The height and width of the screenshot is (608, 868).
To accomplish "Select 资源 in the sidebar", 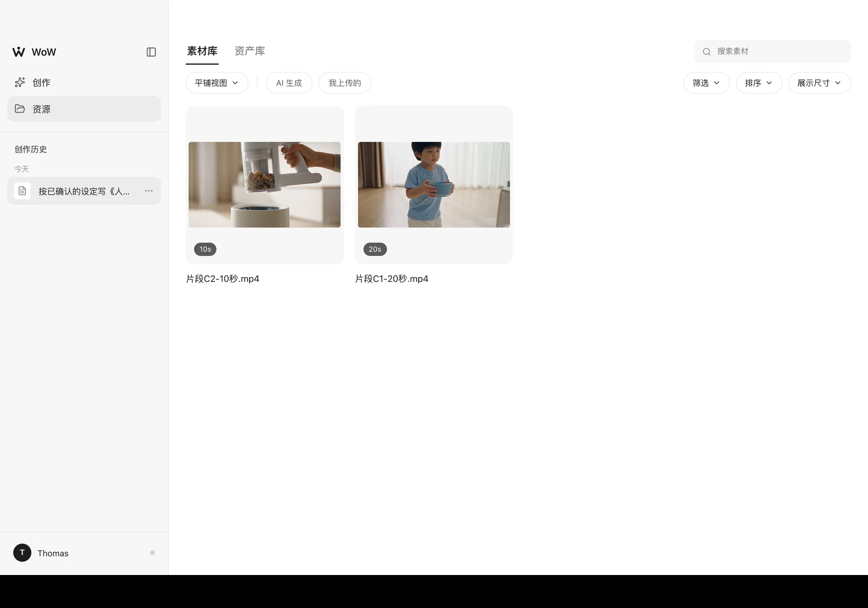I will (84, 109).
